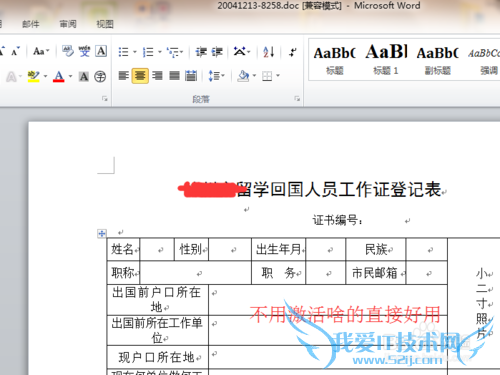Screen dimensions: 500x375
Task: Toggle Center alignment
Action: (x=140, y=76)
